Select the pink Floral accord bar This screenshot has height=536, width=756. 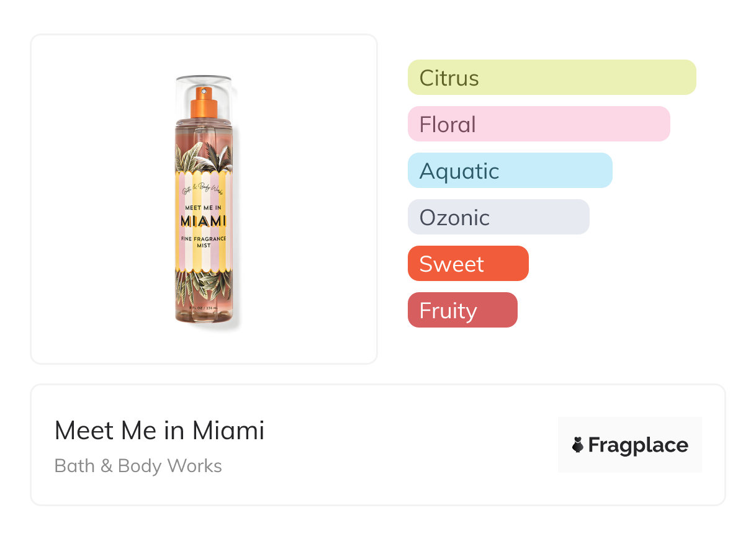coord(538,124)
